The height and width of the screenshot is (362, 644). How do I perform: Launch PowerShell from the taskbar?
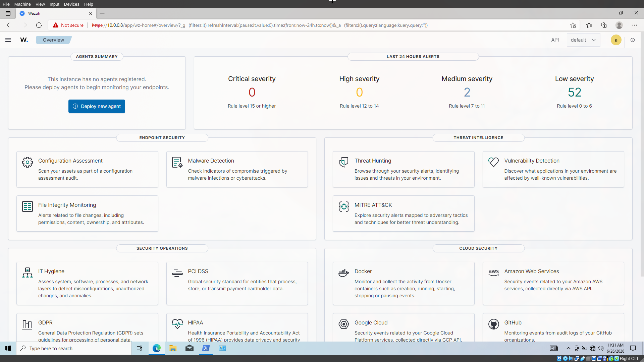pos(206,348)
